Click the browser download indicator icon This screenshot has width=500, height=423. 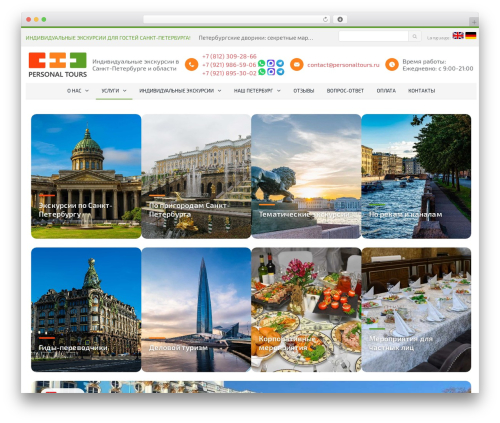(340, 19)
